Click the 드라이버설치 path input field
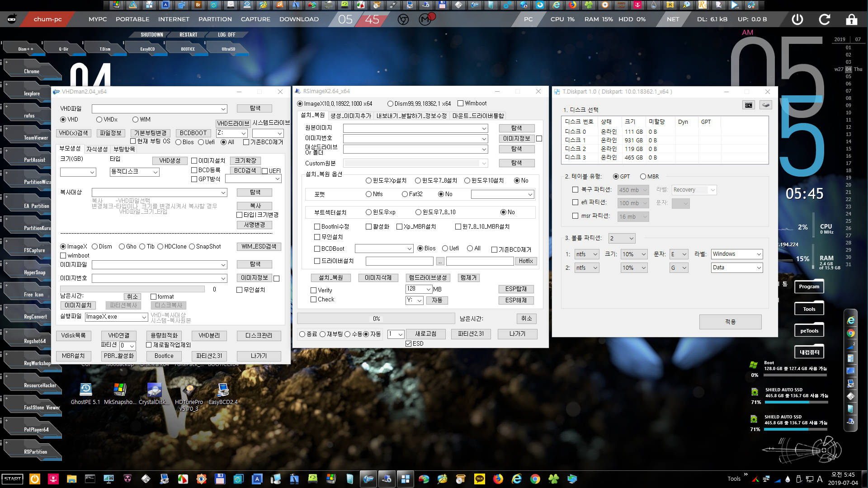 399,261
